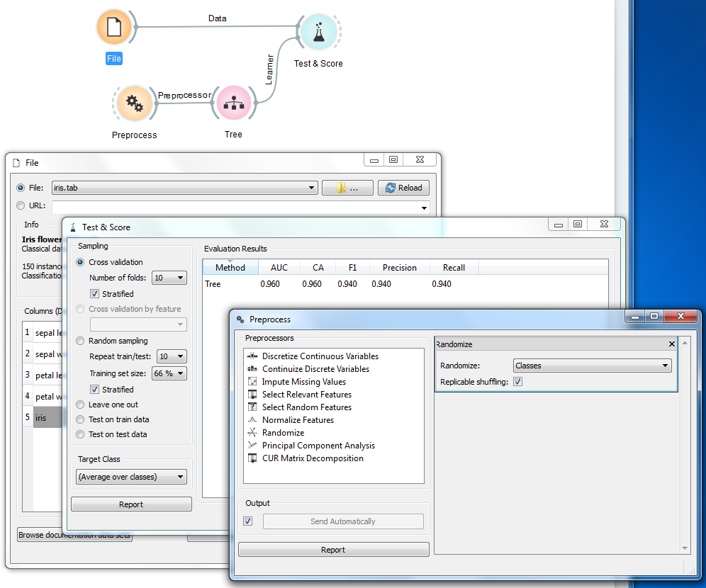Click scroll-down arrow in Preprocess panel
The height and width of the screenshot is (588, 706).
tap(685, 548)
